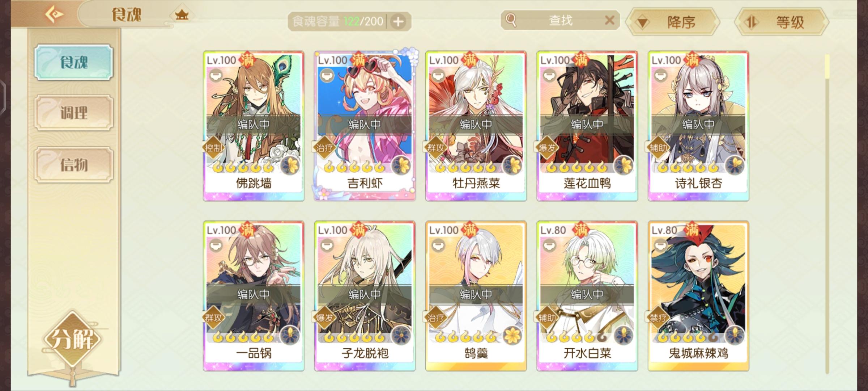This screenshot has height=391, width=868.
Task: Tap the flower emblem on 鹄羹 card
Action: pyautogui.click(x=512, y=335)
